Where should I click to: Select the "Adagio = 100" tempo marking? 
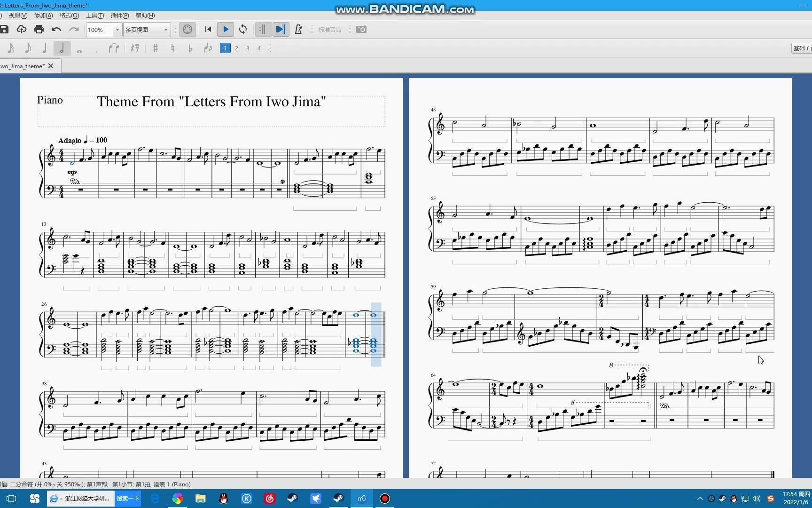[83, 140]
